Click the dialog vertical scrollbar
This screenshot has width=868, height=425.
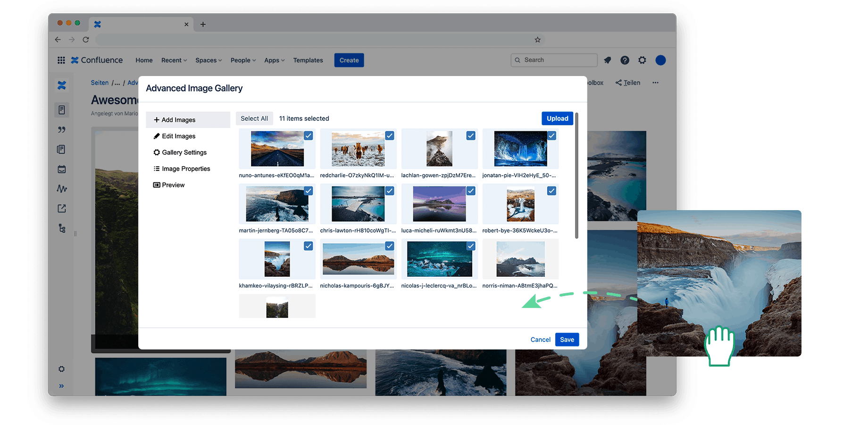(x=576, y=176)
